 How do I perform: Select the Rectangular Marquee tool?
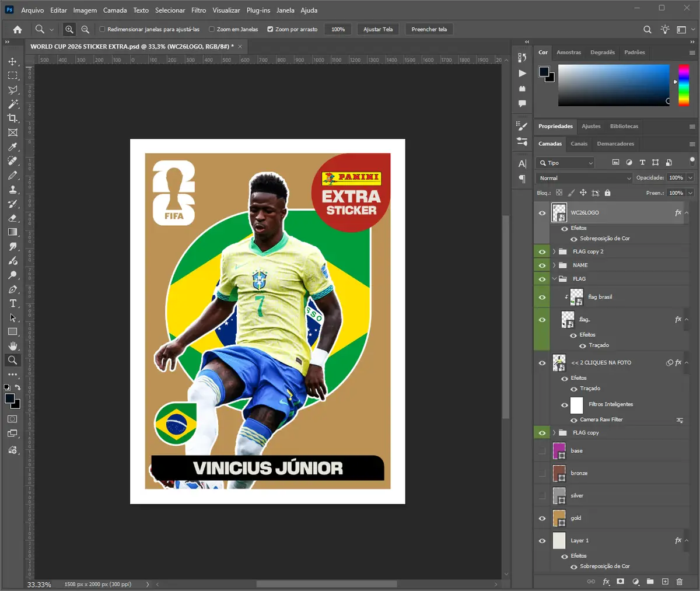click(13, 76)
